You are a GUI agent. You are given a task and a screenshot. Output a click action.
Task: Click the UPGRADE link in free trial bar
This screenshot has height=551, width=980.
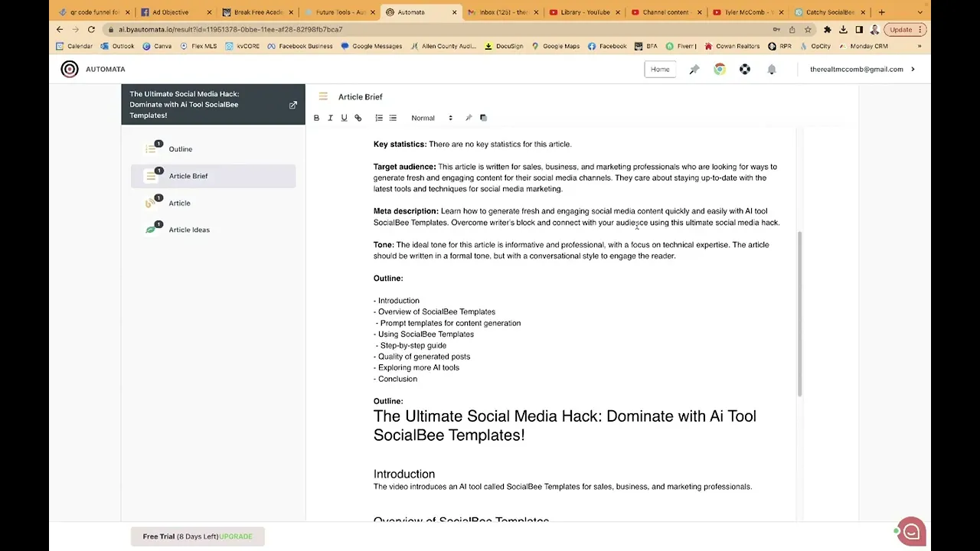tap(236, 536)
